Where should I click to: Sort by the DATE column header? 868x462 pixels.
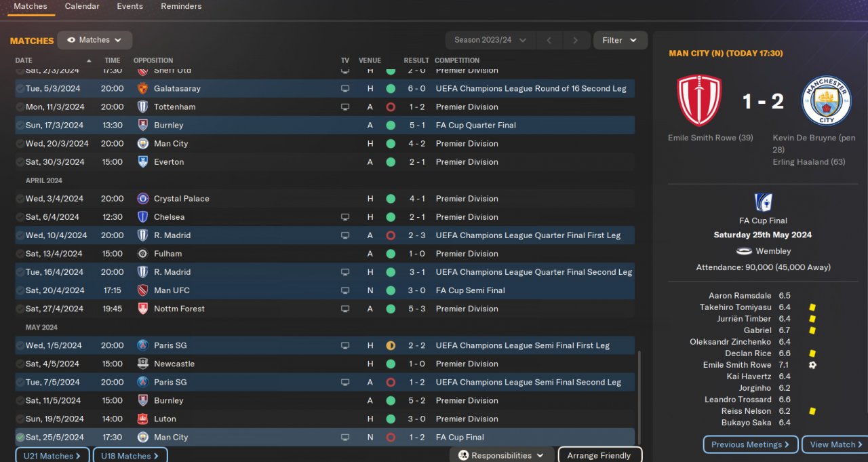point(24,60)
